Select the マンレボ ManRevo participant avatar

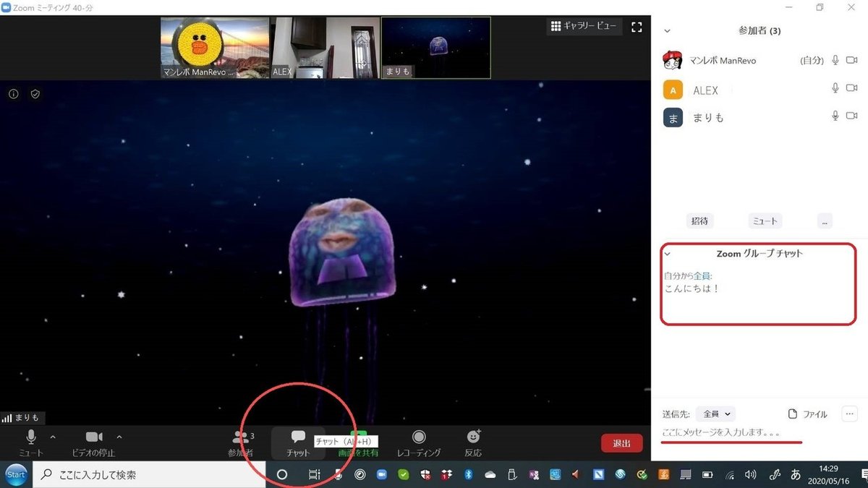(x=673, y=61)
